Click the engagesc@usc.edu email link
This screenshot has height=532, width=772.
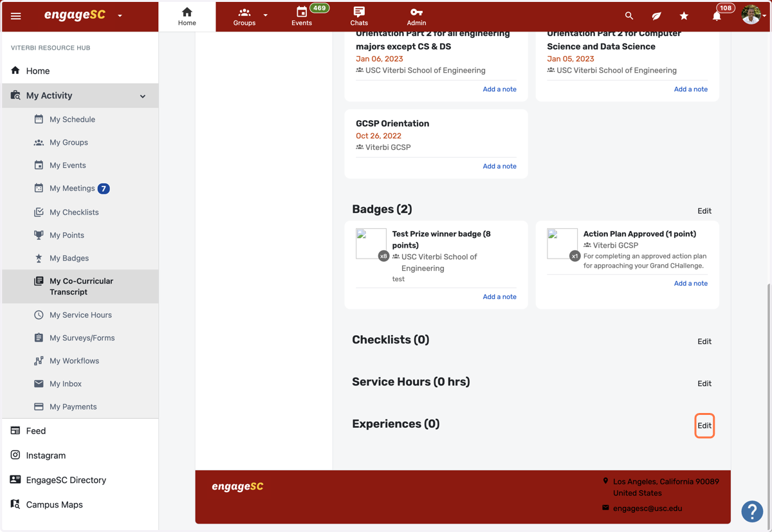click(647, 508)
